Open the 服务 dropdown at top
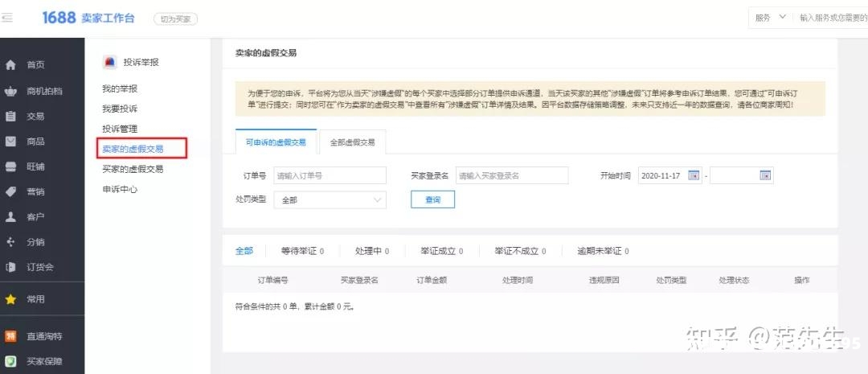 (770, 18)
